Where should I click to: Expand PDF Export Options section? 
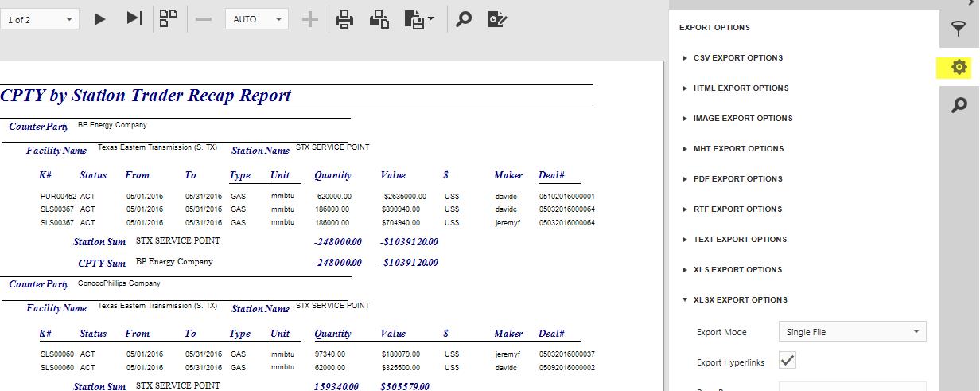tap(737, 179)
